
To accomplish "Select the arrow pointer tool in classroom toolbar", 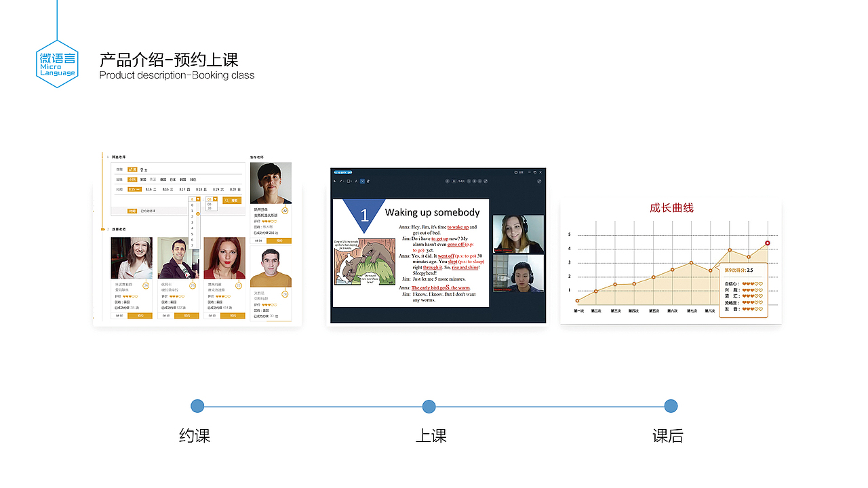I will [334, 181].
